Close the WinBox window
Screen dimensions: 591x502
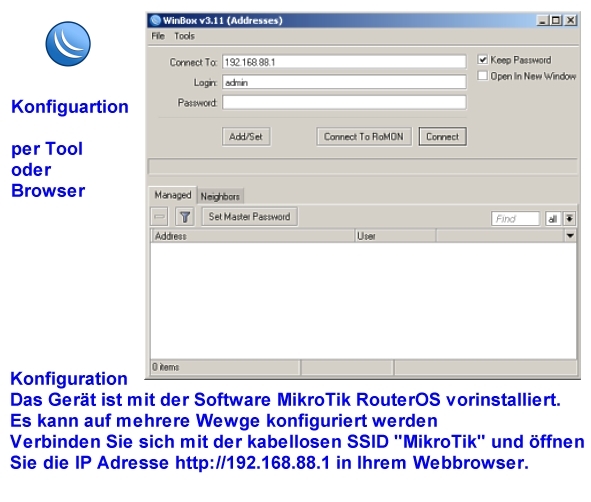571,20
